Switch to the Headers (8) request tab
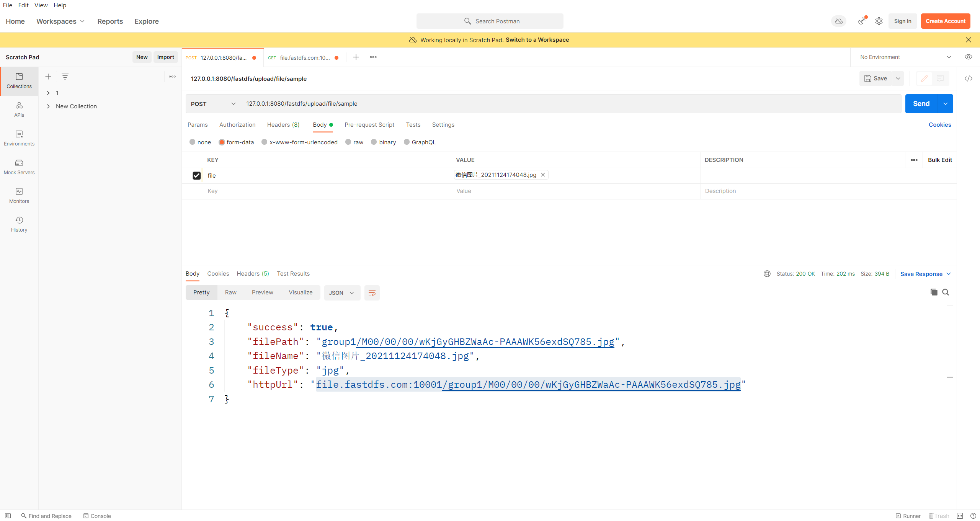Viewport: 980px width, 521px height. click(283, 125)
